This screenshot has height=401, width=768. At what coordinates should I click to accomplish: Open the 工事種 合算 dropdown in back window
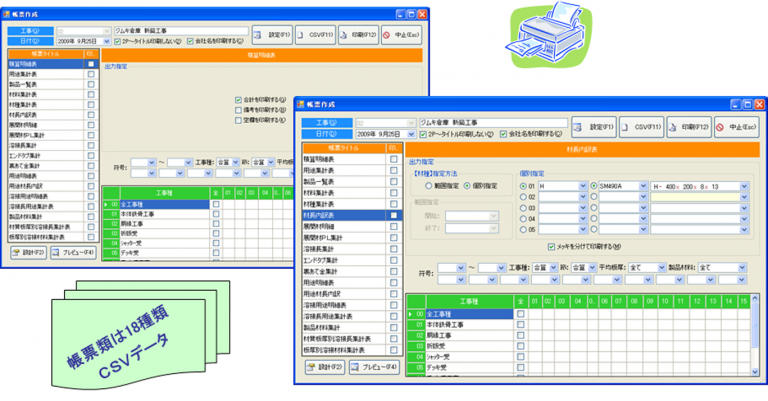(x=236, y=162)
